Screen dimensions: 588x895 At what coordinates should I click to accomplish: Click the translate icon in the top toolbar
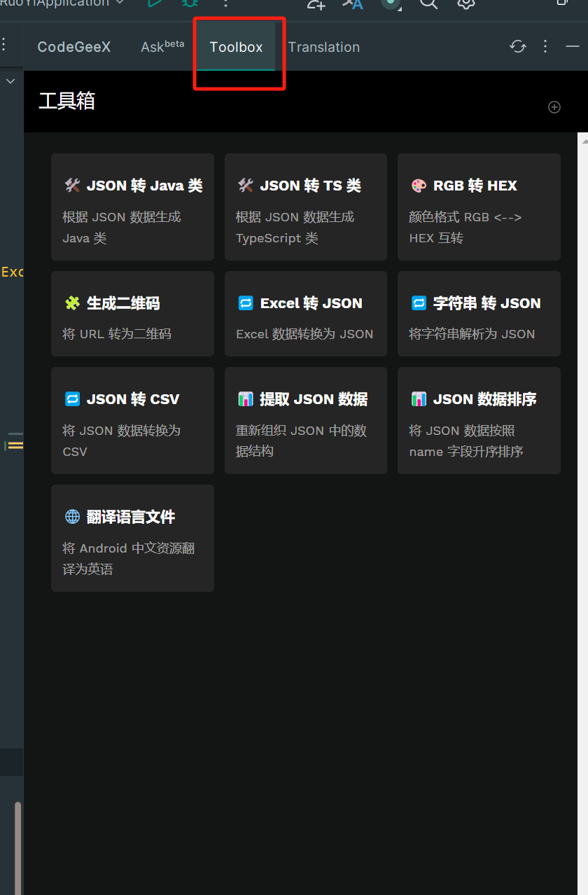pyautogui.click(x=353, y=4)
